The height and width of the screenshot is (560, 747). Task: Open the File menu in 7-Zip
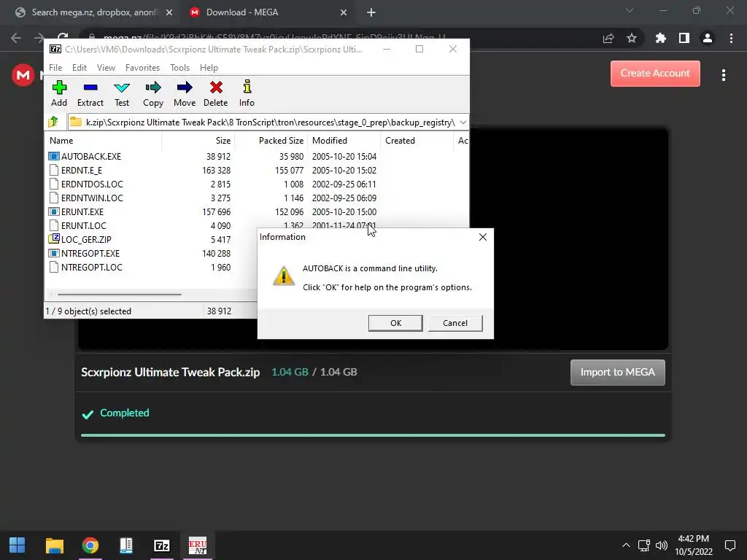(x=55, y=68)
